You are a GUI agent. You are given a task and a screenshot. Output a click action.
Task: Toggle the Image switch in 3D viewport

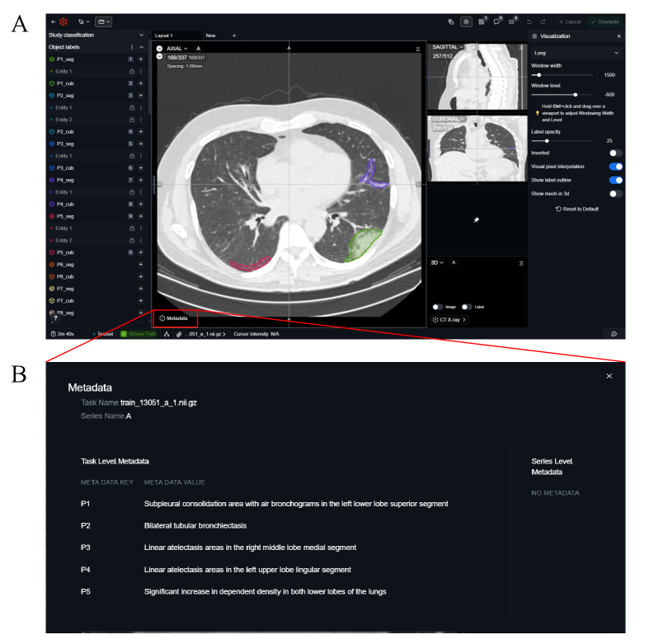(438, 307)
